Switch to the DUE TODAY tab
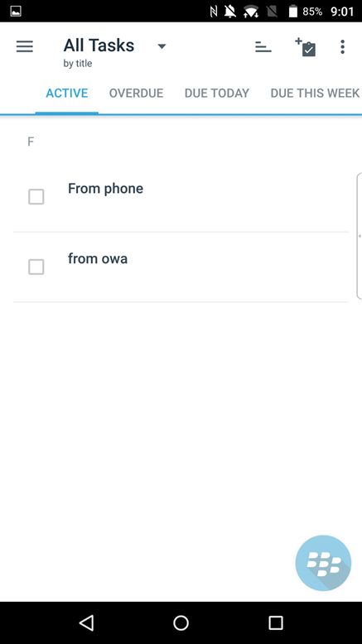Viewport: 362px width, 644px height. (217, 94)
